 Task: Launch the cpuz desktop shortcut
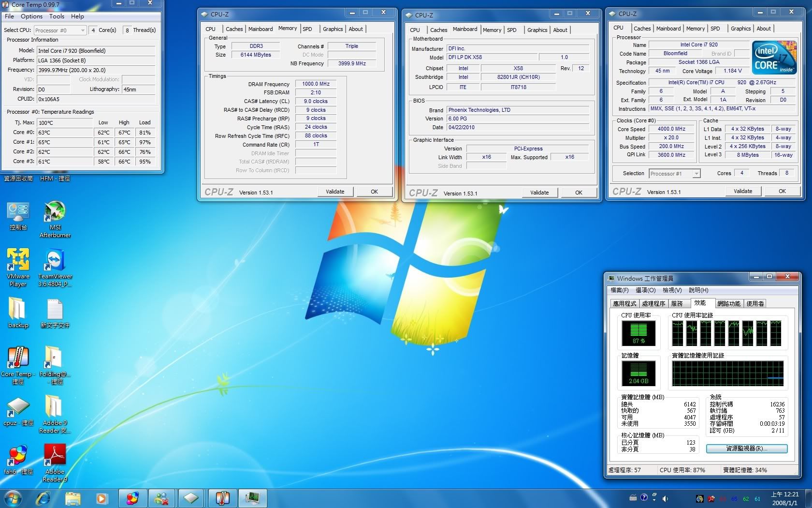(18, 411)
